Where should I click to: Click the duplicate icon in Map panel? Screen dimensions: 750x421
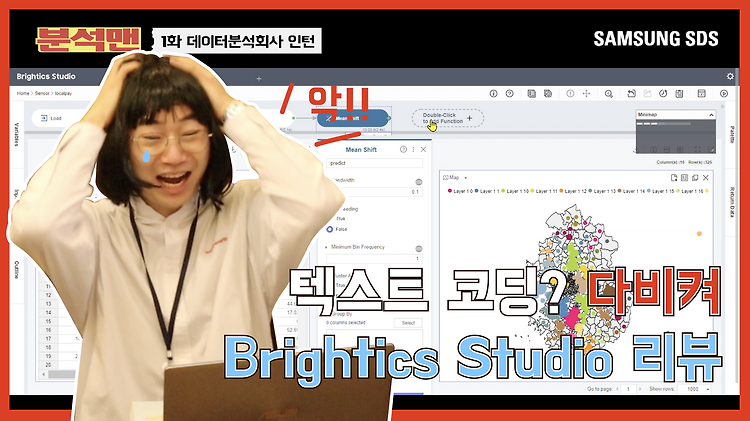click(695, 177)
